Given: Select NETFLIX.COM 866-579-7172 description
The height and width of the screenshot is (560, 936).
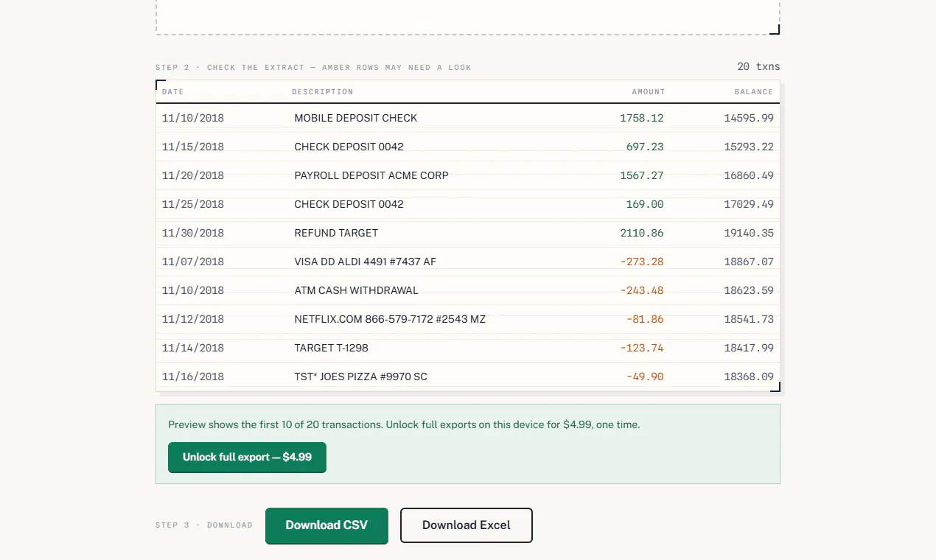Looking at the screenshot, I should (x=390, y=319).
